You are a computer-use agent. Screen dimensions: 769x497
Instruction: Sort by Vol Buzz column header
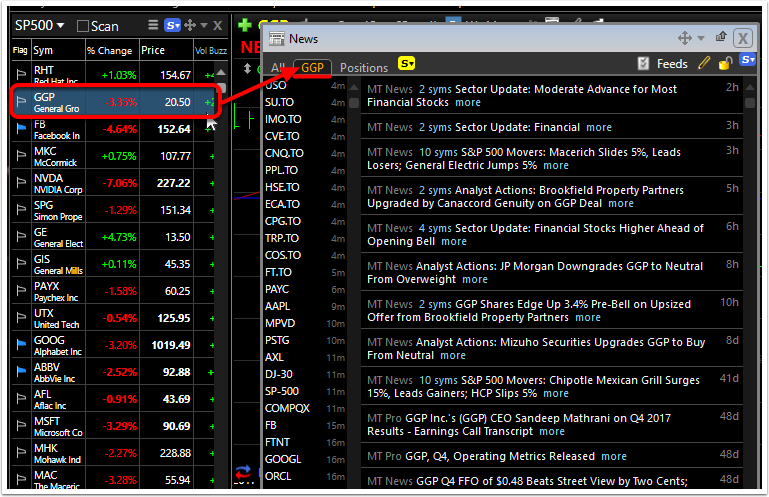[211, 51]
